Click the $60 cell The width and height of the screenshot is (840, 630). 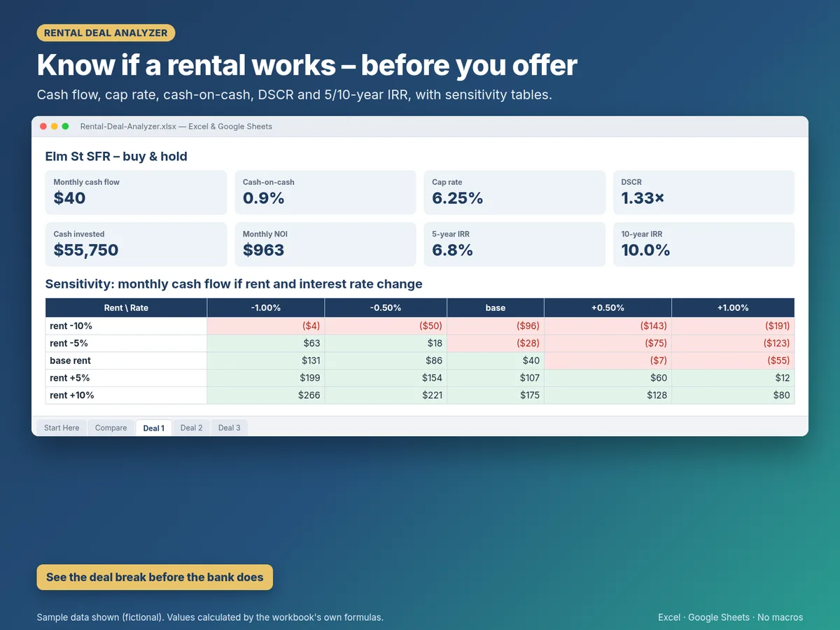(608, 378)
